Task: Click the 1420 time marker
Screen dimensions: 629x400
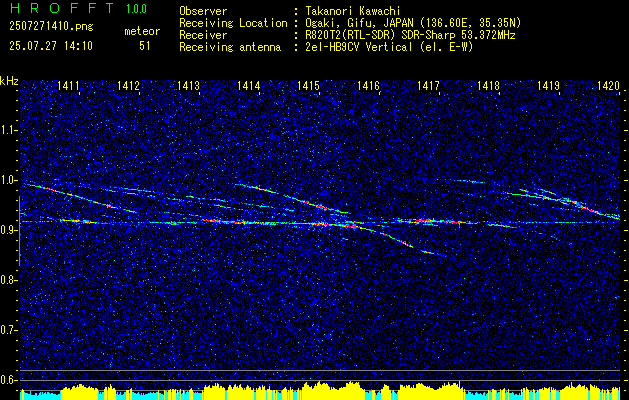Action: tap(608, 86)
